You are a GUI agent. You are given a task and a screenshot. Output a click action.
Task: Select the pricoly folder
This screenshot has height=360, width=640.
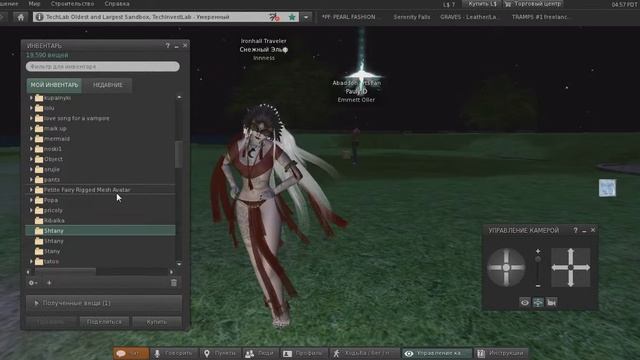click(x=100, y=210)
